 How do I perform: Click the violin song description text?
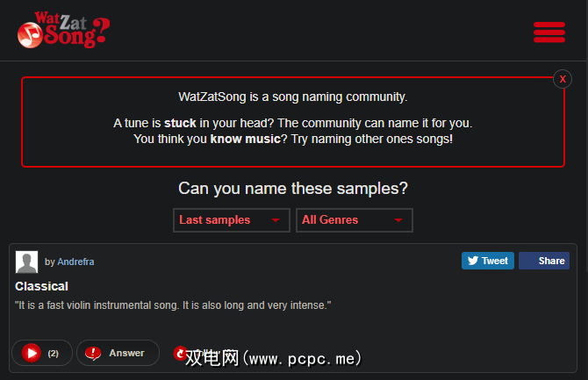[172, 305]
